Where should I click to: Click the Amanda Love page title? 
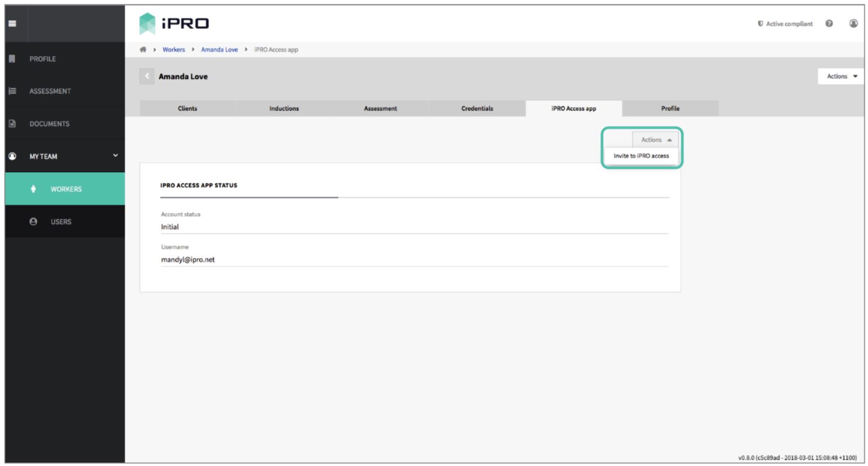(x=183, y=77)
